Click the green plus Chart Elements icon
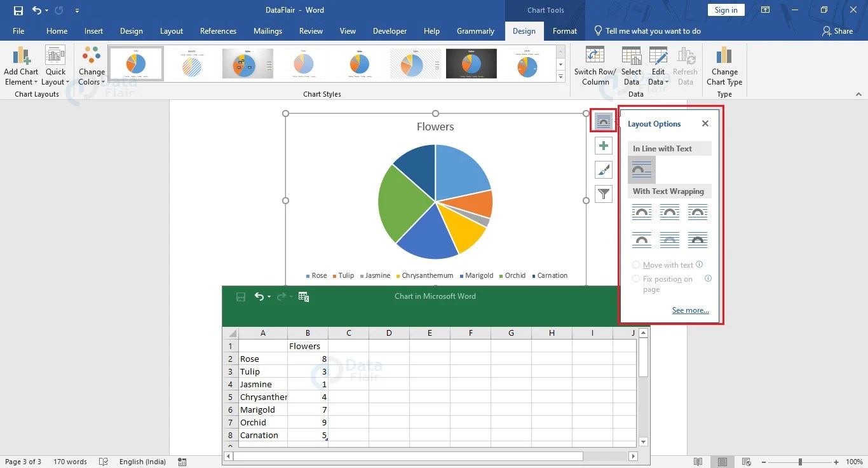 603,145
